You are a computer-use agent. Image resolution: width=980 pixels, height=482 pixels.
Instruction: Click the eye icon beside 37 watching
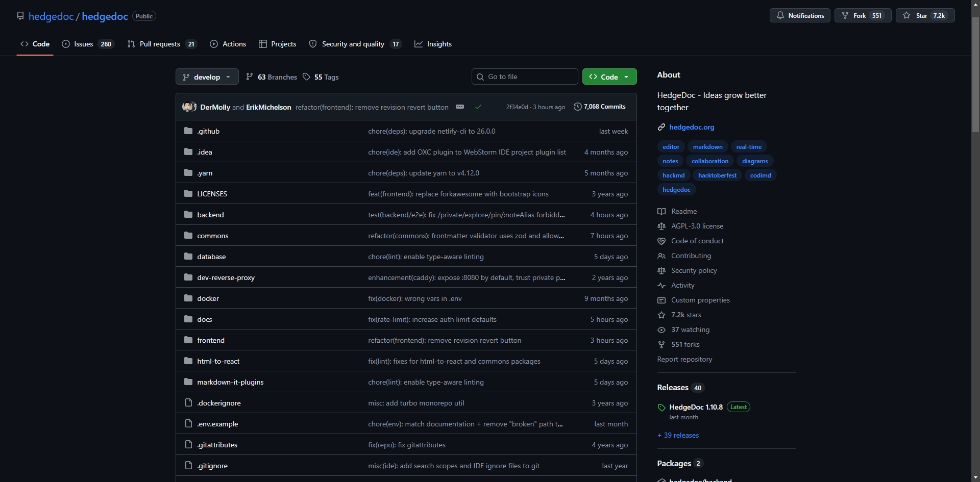tap(661, 330)
